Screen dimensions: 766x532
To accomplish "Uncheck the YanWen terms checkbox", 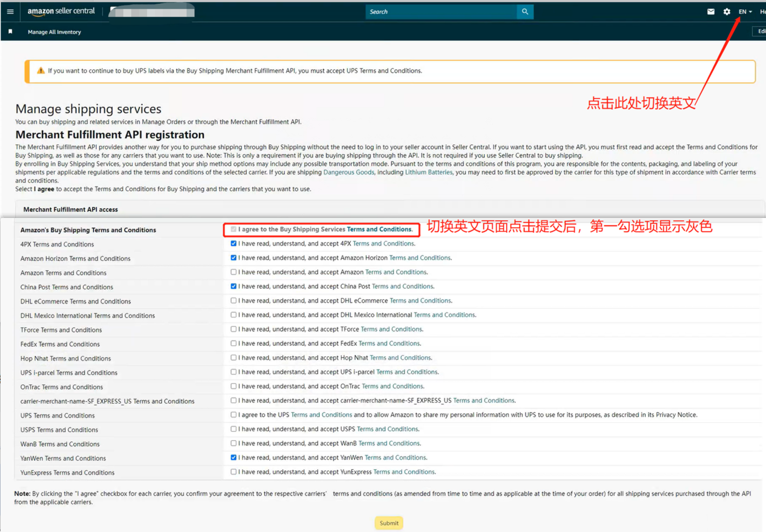I will [234, 457].
